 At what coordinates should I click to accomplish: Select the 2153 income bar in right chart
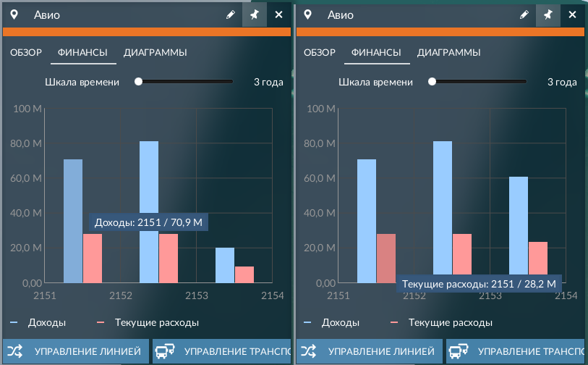[519, 225]
